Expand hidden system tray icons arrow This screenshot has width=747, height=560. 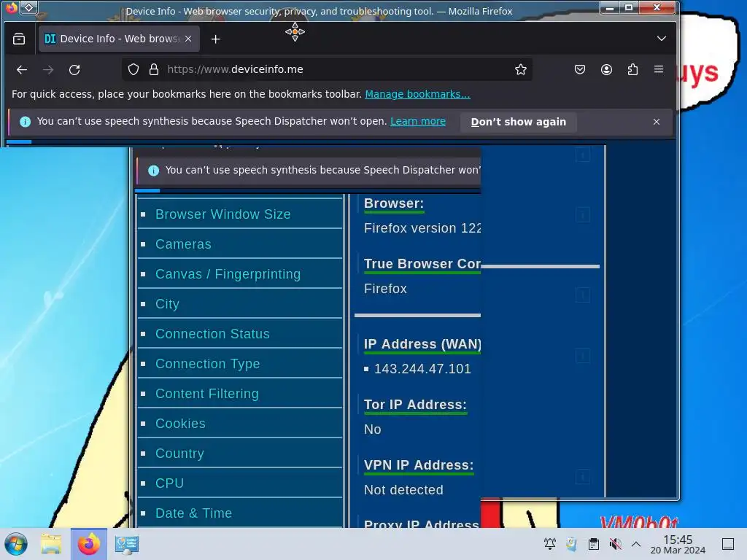pyautogui.click(x=636, y=544)
